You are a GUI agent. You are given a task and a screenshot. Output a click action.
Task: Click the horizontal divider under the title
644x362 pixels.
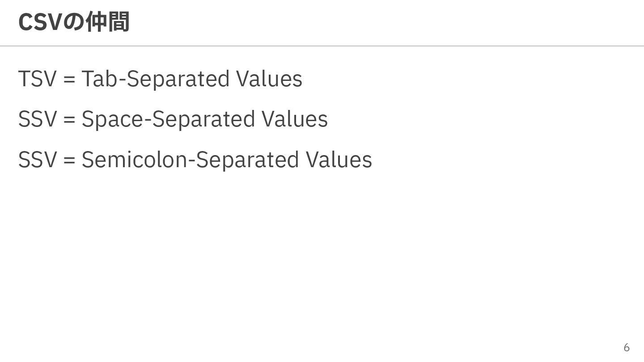pyautogui.click(x=322, y=46)
